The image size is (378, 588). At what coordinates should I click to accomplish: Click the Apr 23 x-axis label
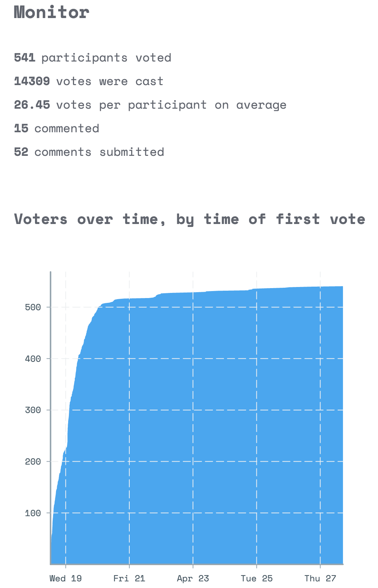click(193, 578)
